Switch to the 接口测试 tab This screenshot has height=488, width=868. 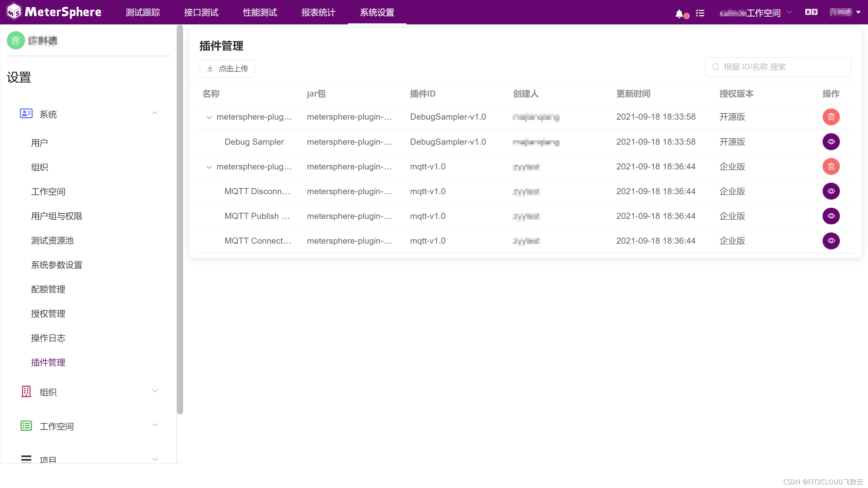[201, 13]
